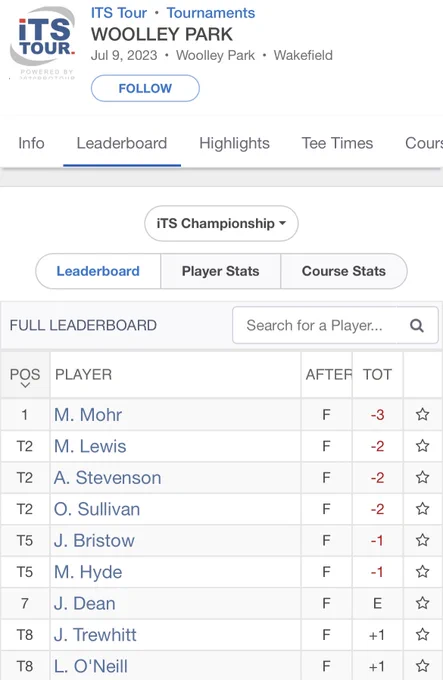
Task: Star M. Lewis as a favorite
Action: pos(423,446)
